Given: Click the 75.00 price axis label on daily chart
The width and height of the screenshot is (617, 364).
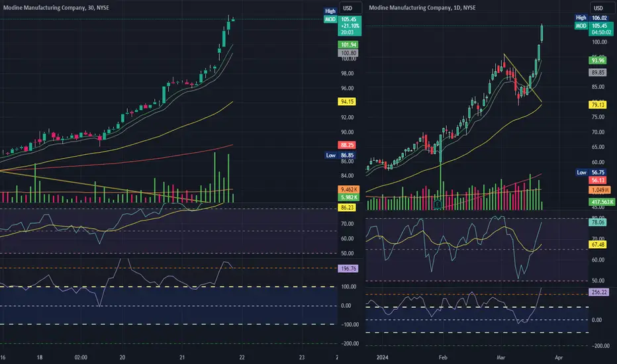Looking at the screenshot, I should click(x=598, y=117).
